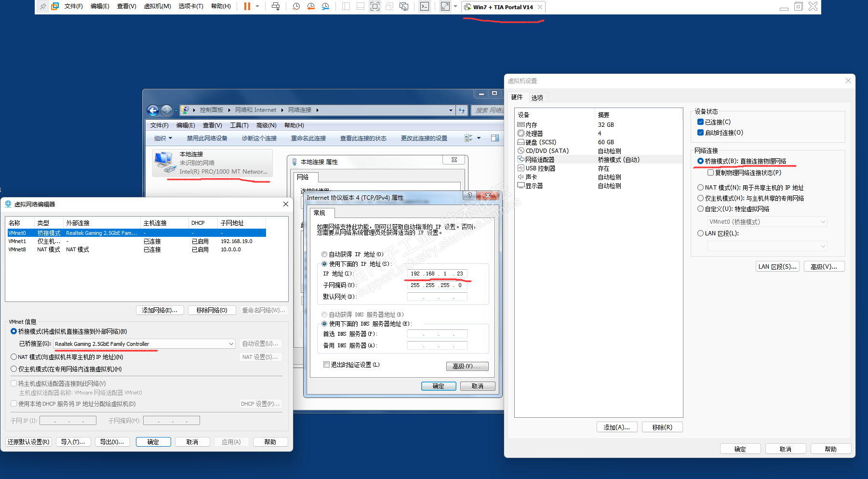The image size is (868, 479).
Task: Click the pin icon in VMware toolbar
Action: [43, 7]
